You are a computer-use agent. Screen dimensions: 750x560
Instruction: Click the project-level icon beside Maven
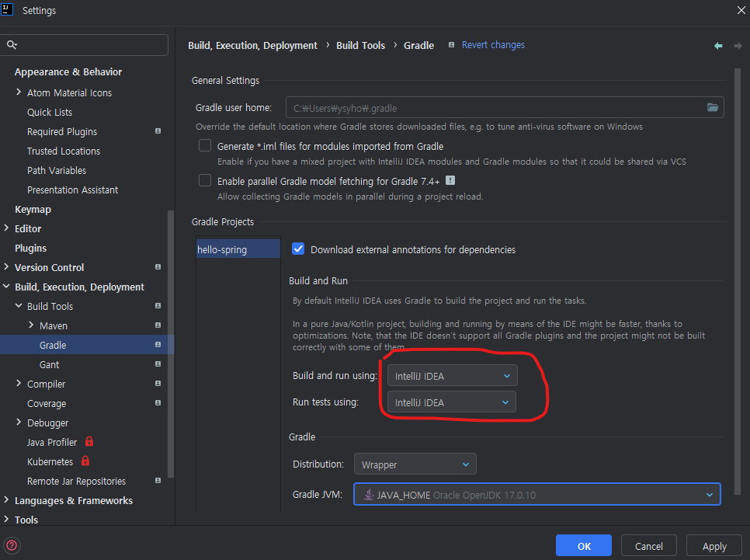[158, 325]
